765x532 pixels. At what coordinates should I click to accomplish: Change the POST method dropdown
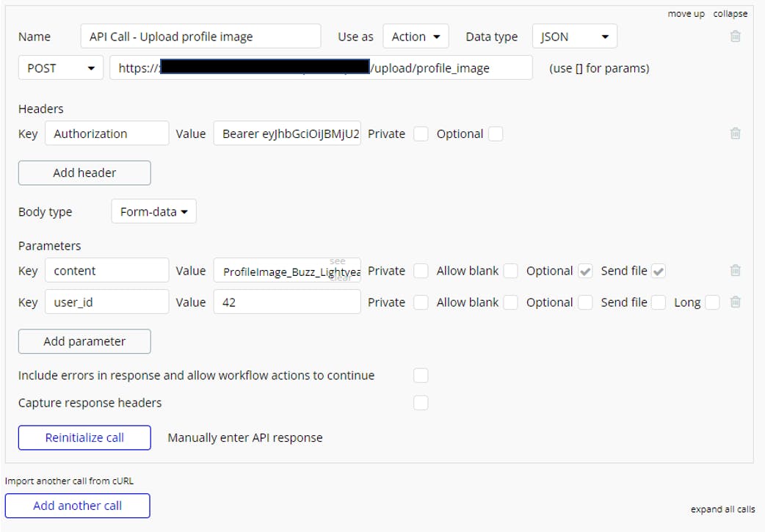click(x=61, y=68)
